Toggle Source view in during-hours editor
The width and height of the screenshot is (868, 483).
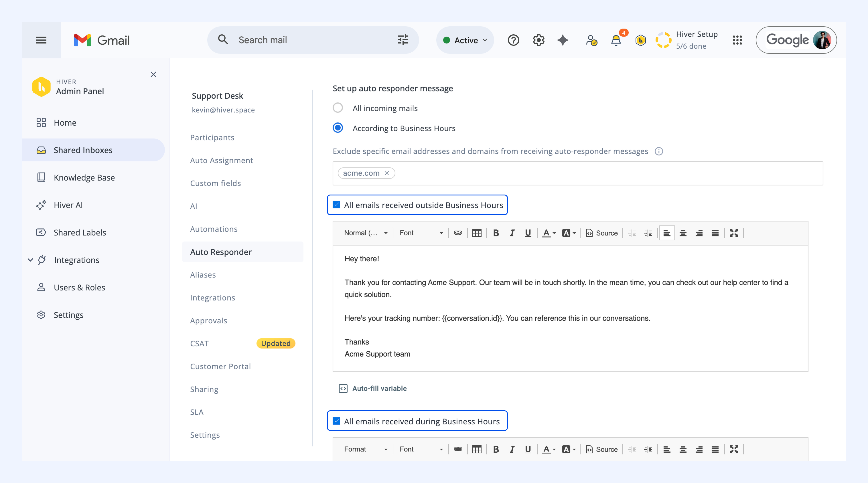[602, 449]
